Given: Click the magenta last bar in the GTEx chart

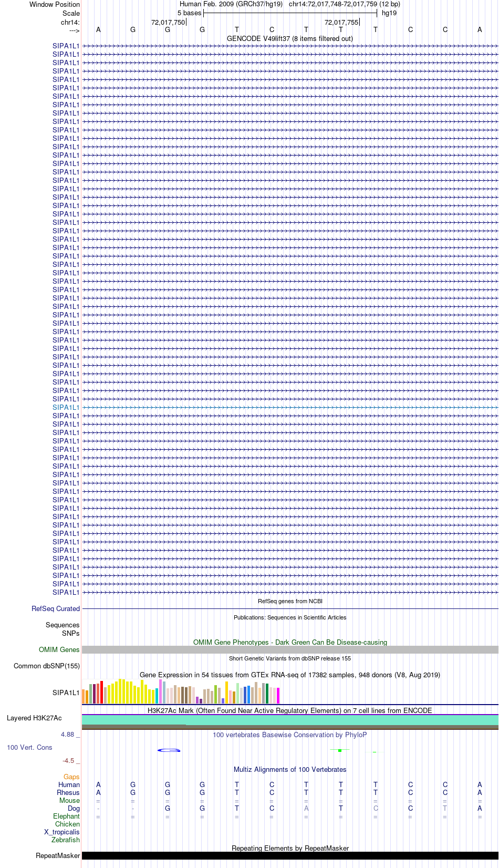Looking at the screenshot, I should pyautogui.click(x=278, y=696).
